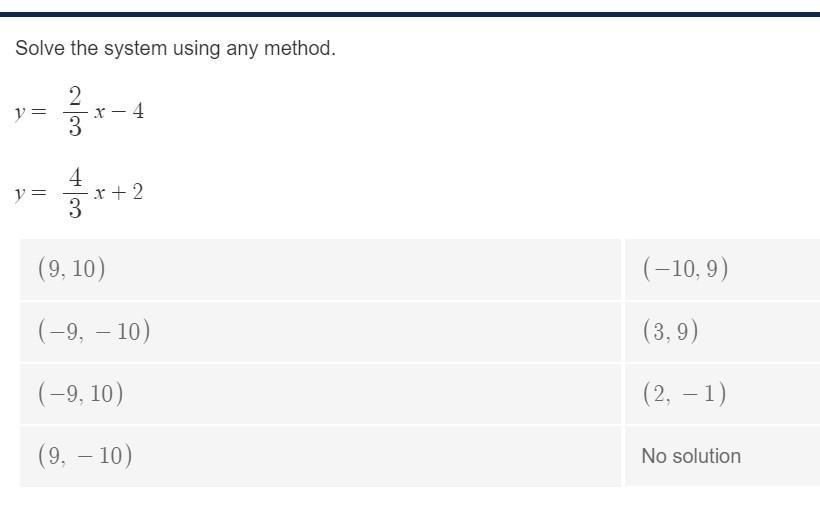Click y equals sign of first equation

click(31, 112)
